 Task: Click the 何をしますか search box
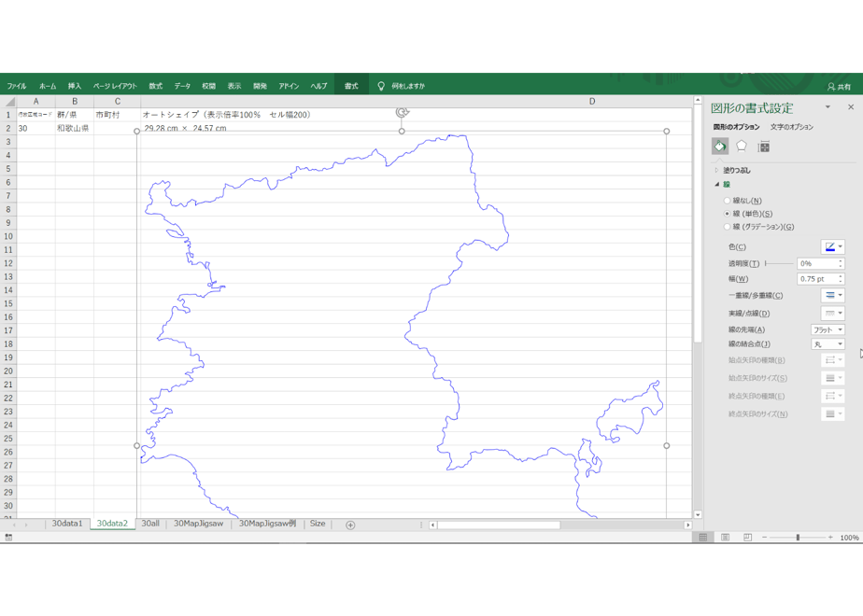click(408, 87)
